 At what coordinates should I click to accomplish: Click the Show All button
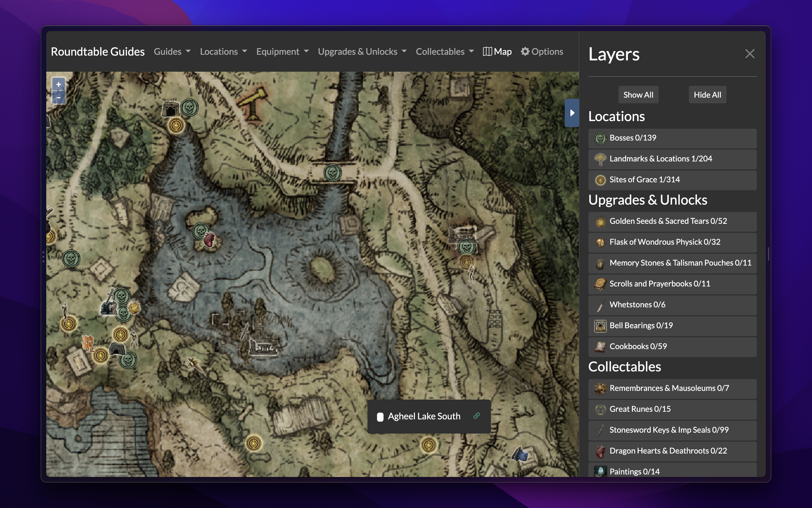638,95
